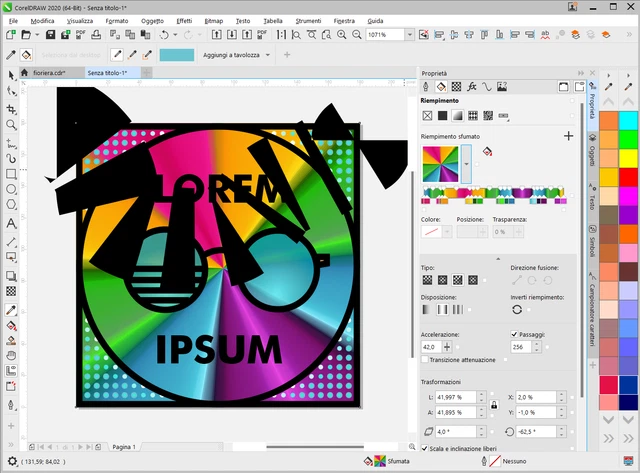Viewport: 640px width, 473px height.
Task: Click the Pagina 1 page tab
Action: point(124,446)
